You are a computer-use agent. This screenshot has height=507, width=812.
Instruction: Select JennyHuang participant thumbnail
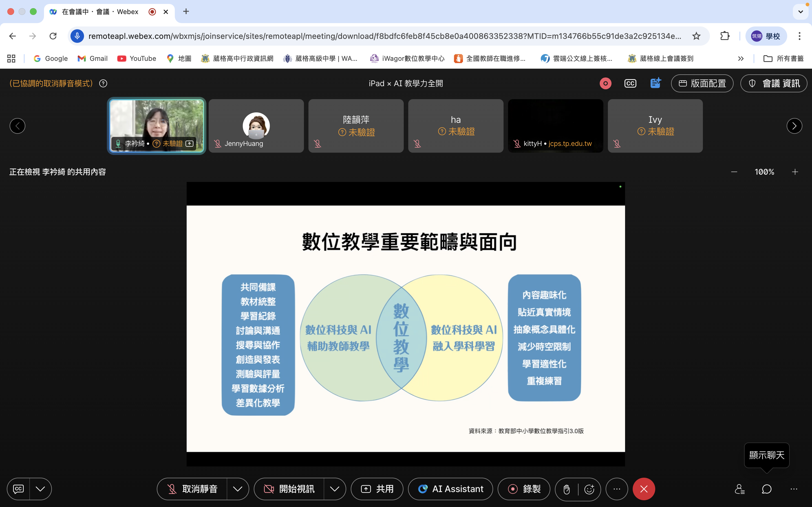(256, 126)
